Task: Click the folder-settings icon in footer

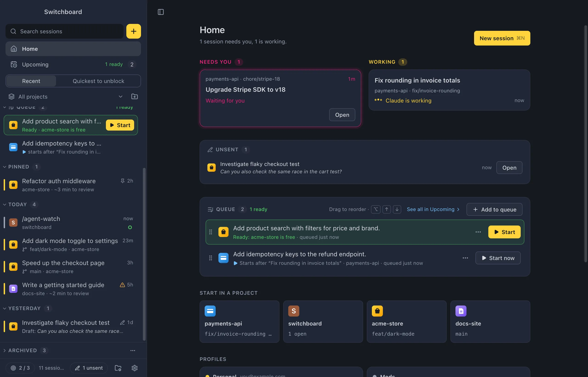Action: pyautogui.click(x=118, y=368)
